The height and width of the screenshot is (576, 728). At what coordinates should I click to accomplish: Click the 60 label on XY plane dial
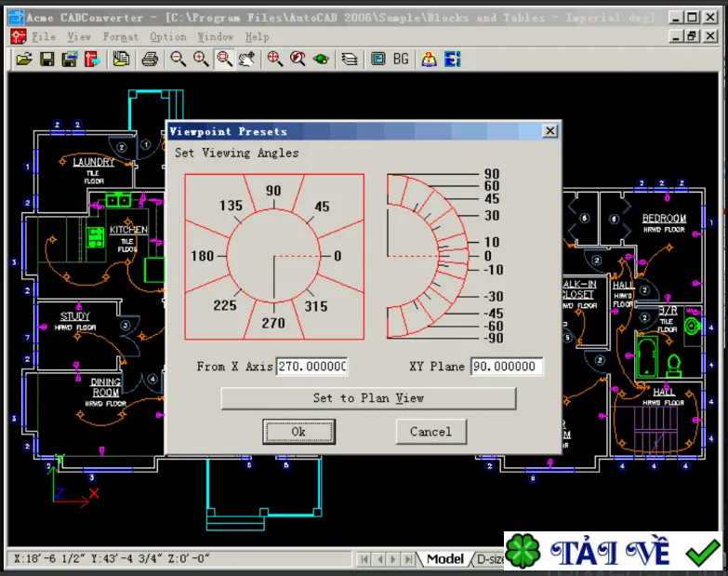[x=492, y=186]
